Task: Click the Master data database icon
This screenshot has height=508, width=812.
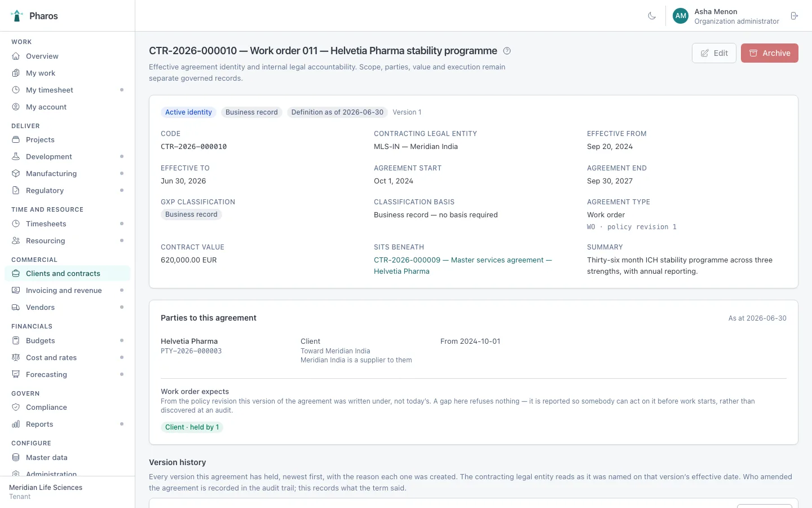Action: pos(16,458)
